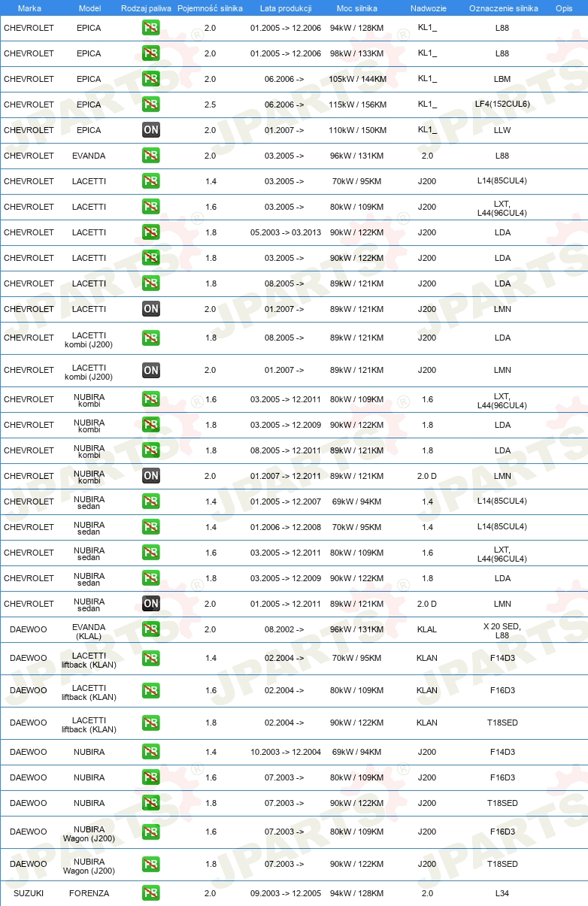Click the 08.2002 -> production date cell

point(284,629)
